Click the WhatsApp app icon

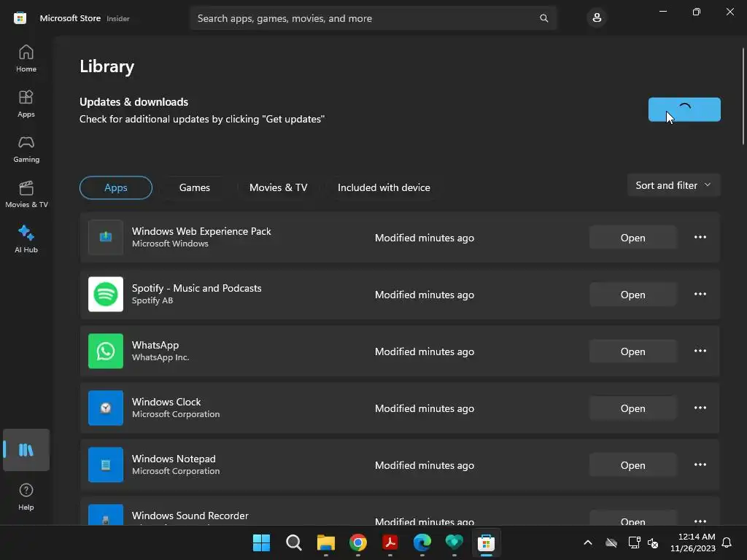point(106,351)
